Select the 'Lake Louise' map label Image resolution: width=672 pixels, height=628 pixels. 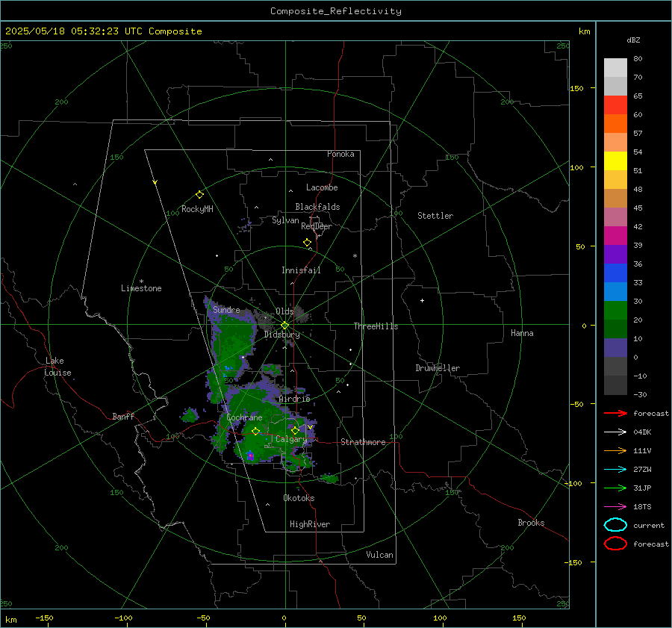pos(57,367)
